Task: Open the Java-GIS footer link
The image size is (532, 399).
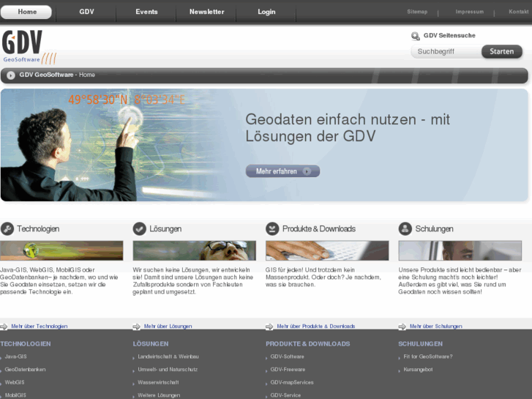Action: (15, 357)
